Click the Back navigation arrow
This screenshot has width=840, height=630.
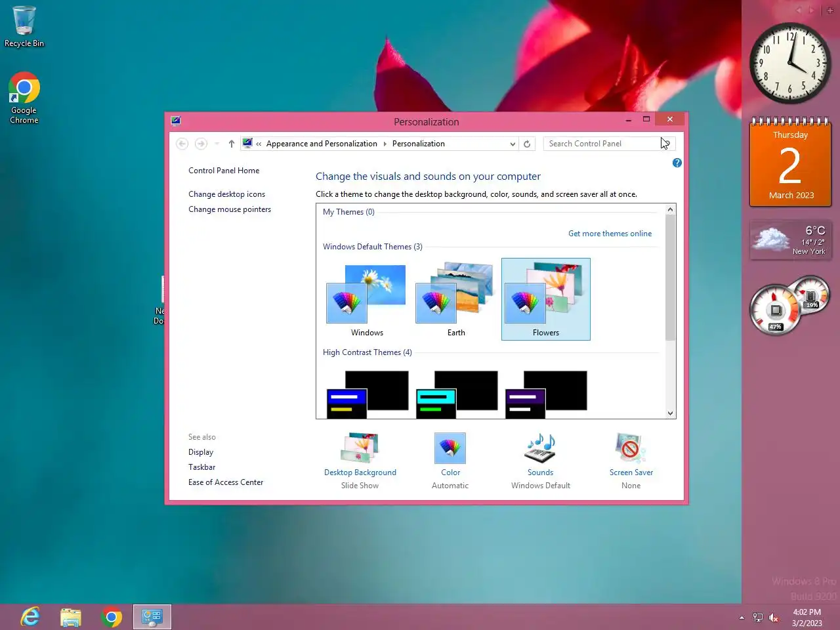click(182, 144)
